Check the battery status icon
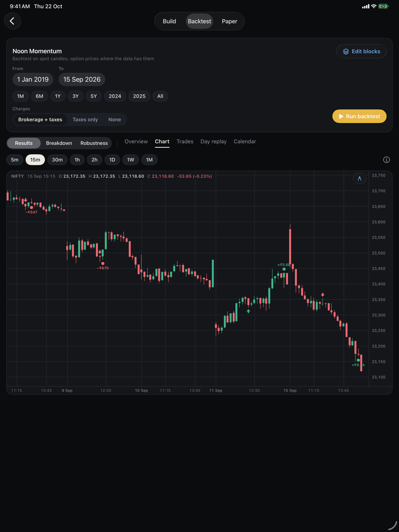This screenshot has width=399, height=532. point(383,6)
